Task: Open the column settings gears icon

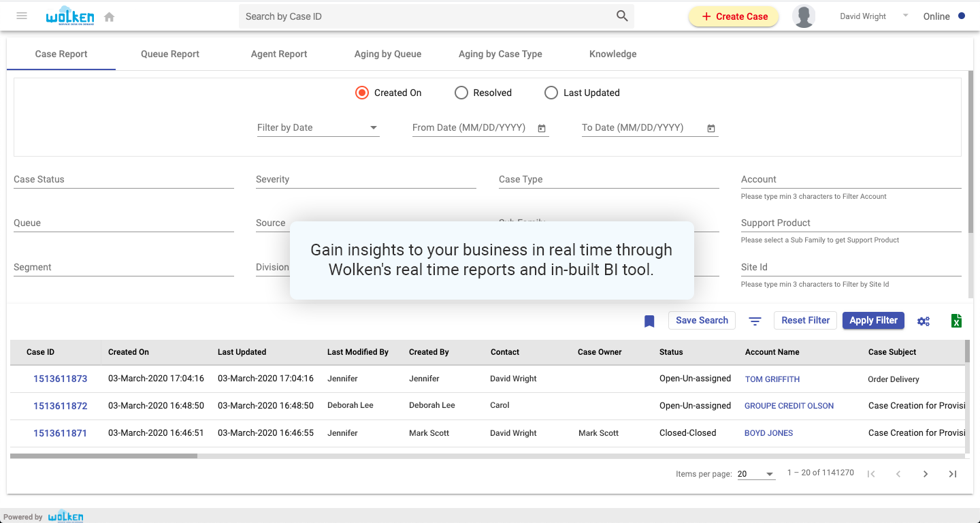Action: pyautogui.click(x=924, y=321)
